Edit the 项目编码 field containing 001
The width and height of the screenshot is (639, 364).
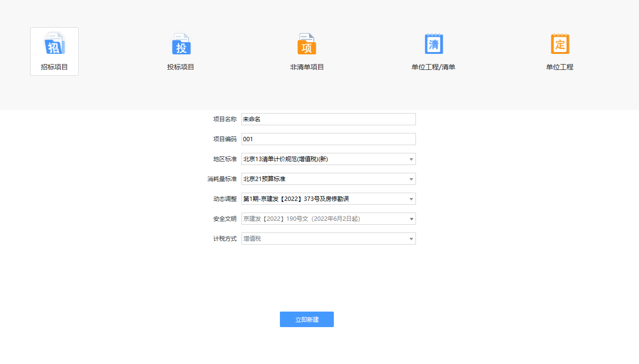[328, 139]
